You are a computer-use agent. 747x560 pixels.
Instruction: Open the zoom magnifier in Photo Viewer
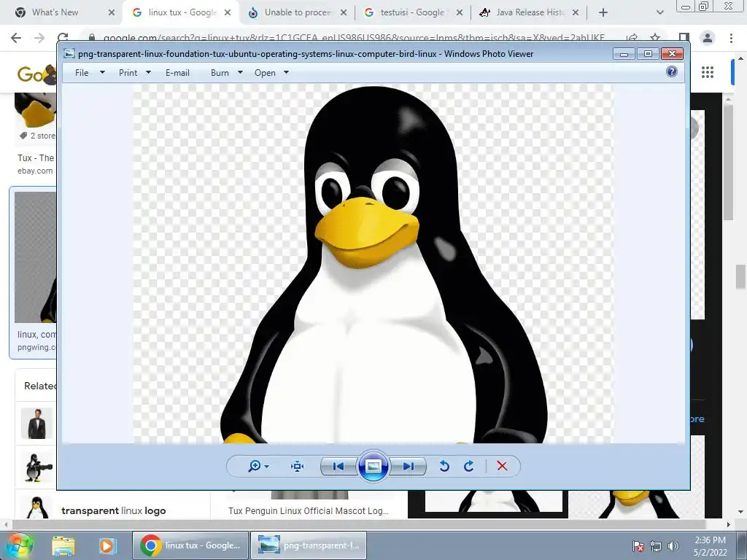[255, 466]
